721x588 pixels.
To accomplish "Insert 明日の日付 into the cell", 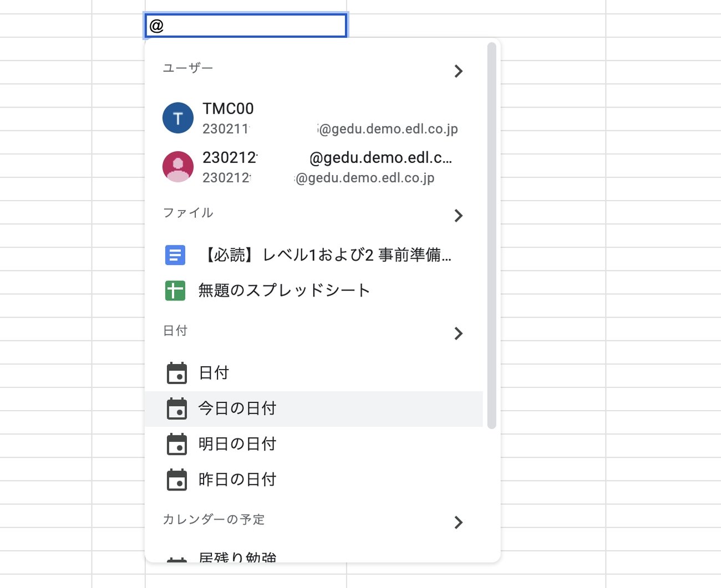I will pos(314,444).
